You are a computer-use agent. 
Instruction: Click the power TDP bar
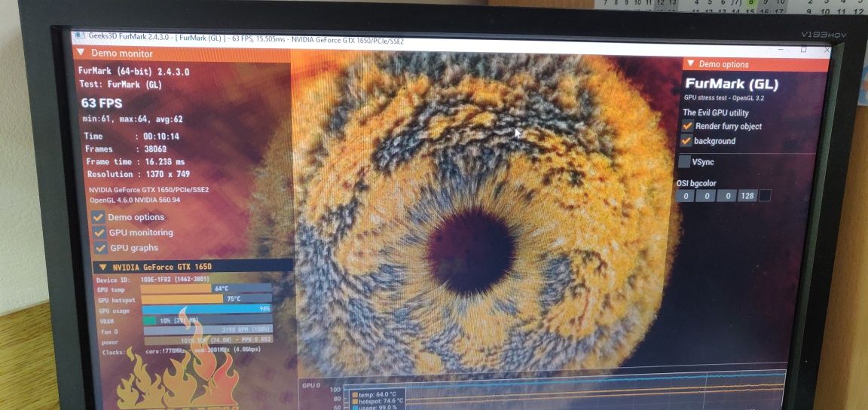tap(209, 340)
